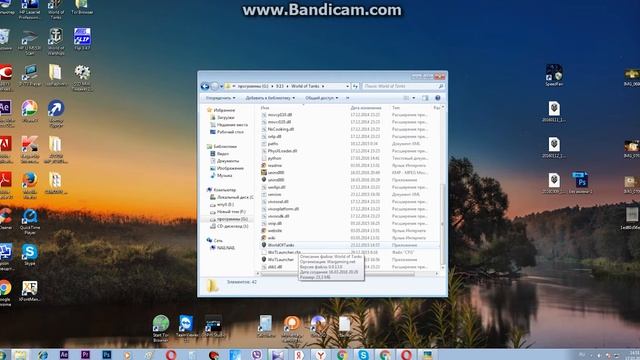Click Photoshop icon in the taskbar
Image resolution: width=640 pixels, height=360 pixels.
(107, 355)
